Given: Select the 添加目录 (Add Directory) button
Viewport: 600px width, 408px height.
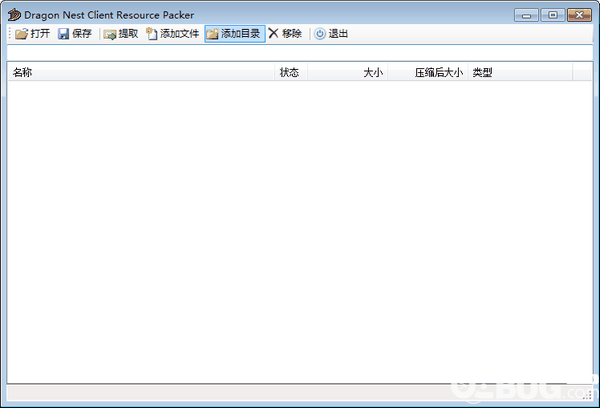Looking at the screenshot, I should 235,34.
